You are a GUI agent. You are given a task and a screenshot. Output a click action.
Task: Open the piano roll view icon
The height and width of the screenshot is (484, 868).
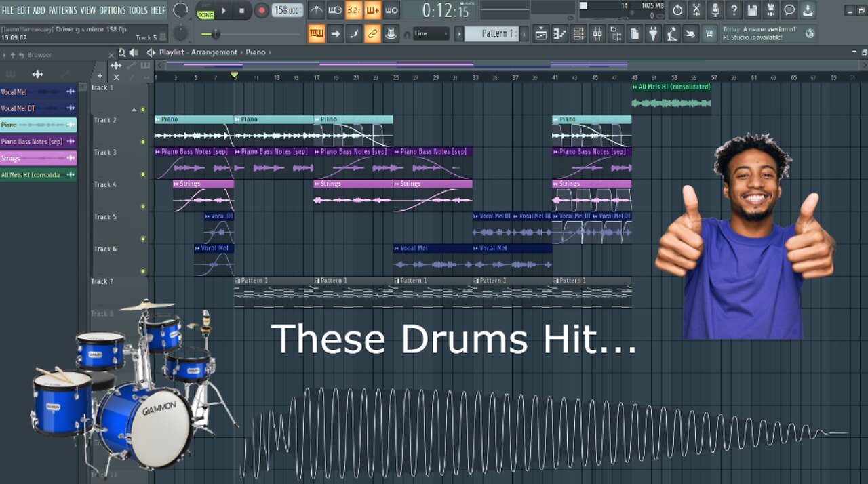[559, 33]
